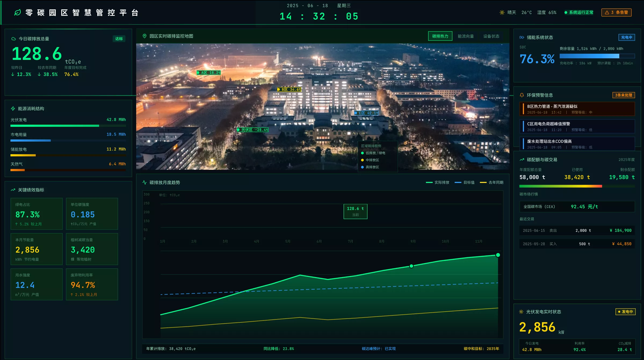This screenshot has width=644, height=360.
Task: Click the down arrow icon next to 12.3%
Action: 13,74
